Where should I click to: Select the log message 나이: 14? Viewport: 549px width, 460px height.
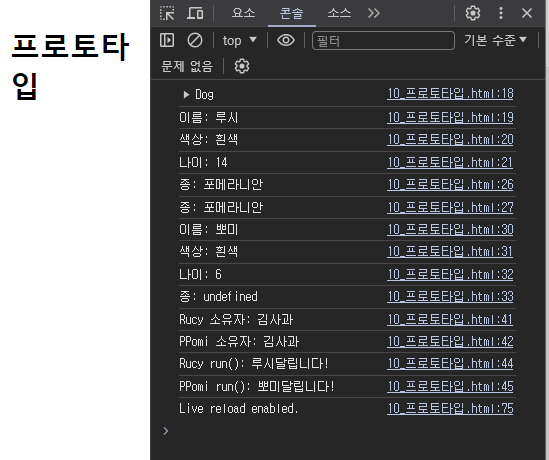pos(203,162)
